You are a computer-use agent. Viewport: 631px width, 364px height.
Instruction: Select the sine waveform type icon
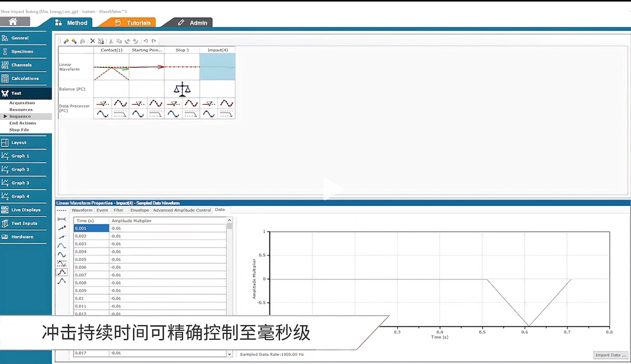coord(62,255)
